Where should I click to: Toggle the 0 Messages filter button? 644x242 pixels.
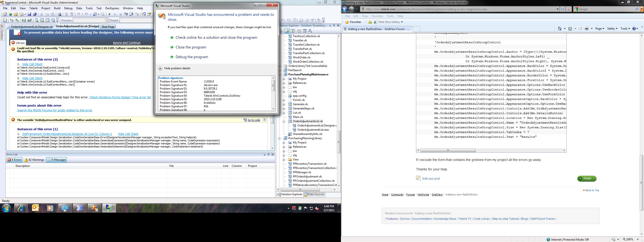pyautogui.click(x=57, y=160)
